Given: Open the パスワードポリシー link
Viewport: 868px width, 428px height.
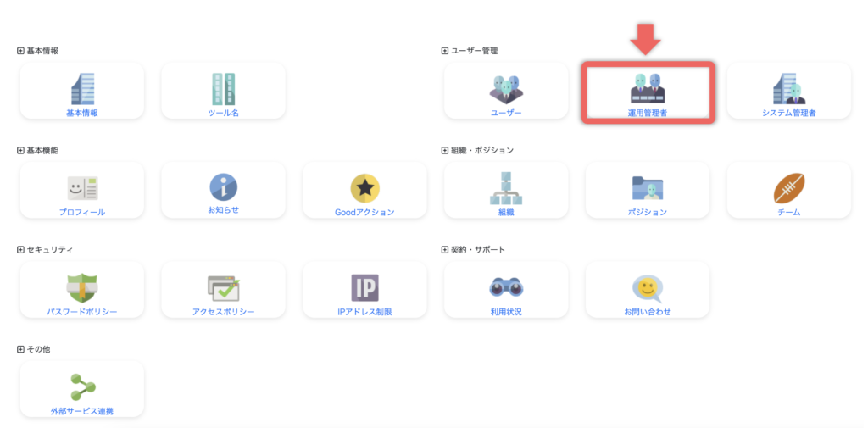Looking at the screenshot, I should click(82, 312).
